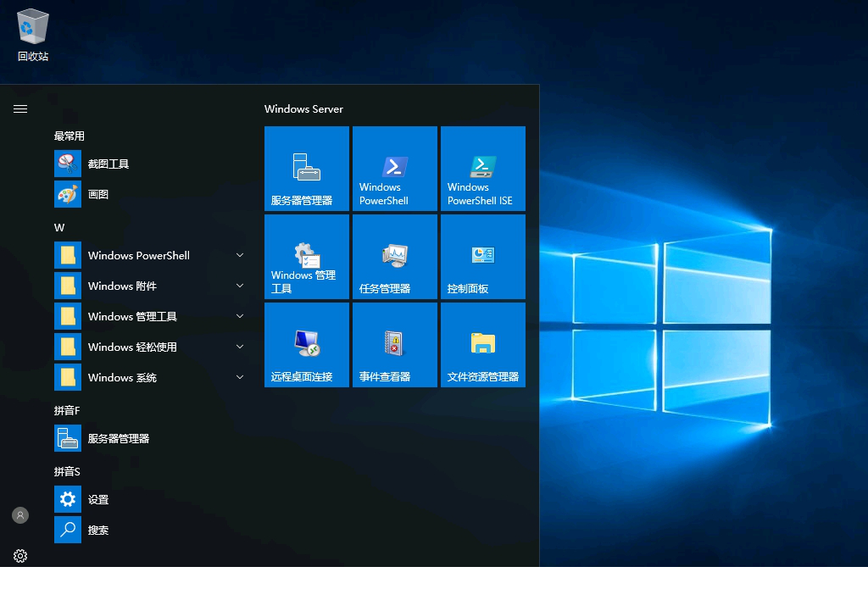Click the 最常用 section header
The image size is (868, 589).
(x=70, y=136)
